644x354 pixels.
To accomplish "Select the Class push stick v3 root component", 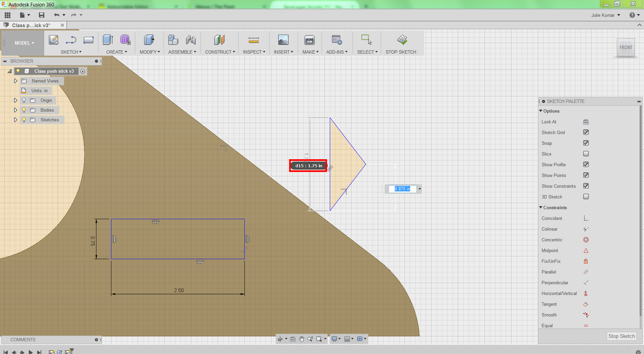I will click(x=54, y=71).
